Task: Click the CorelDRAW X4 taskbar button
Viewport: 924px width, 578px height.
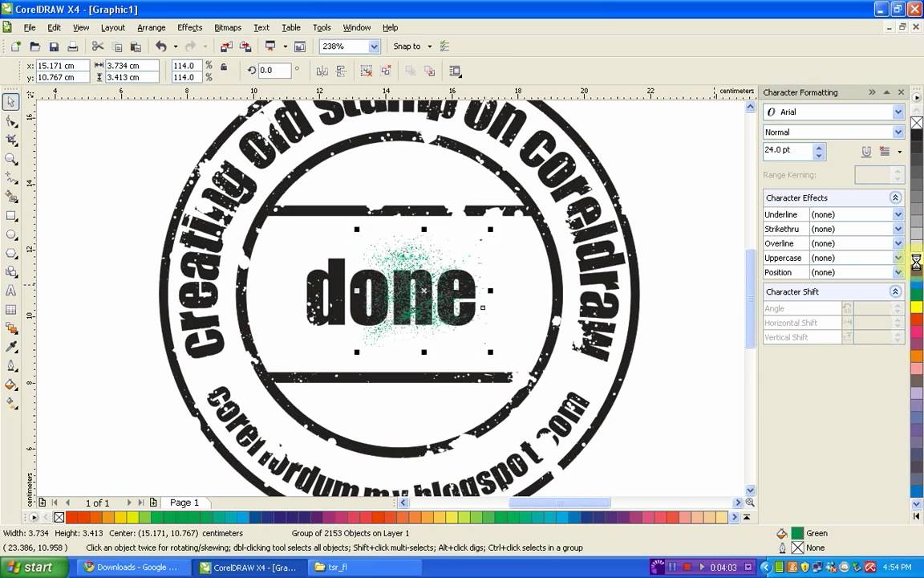Action: click(249, 568)
